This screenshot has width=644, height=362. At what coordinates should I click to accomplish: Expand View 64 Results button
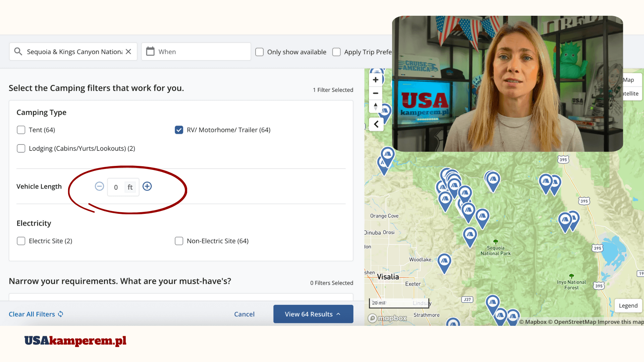click(313, 314)
